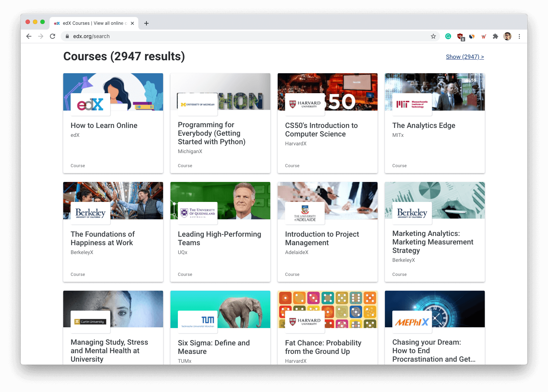Open Six Sigma: Define and Measure
Screen dimensions: 548x392
(214, 347)
